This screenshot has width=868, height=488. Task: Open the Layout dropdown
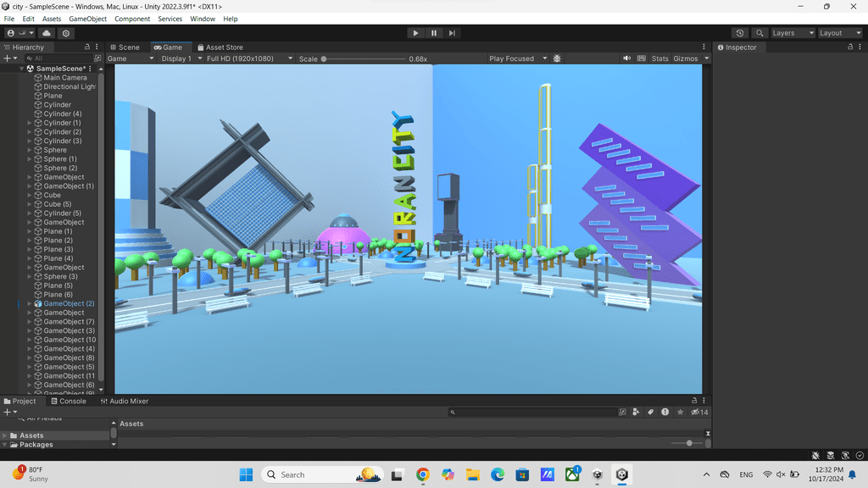tap(840, 33)
